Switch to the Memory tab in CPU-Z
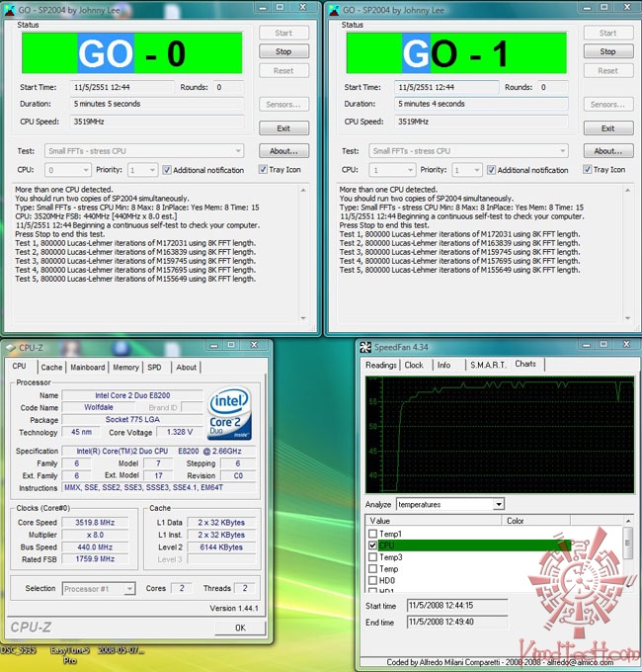Viewport: 642px width, 672px height. 125,368
